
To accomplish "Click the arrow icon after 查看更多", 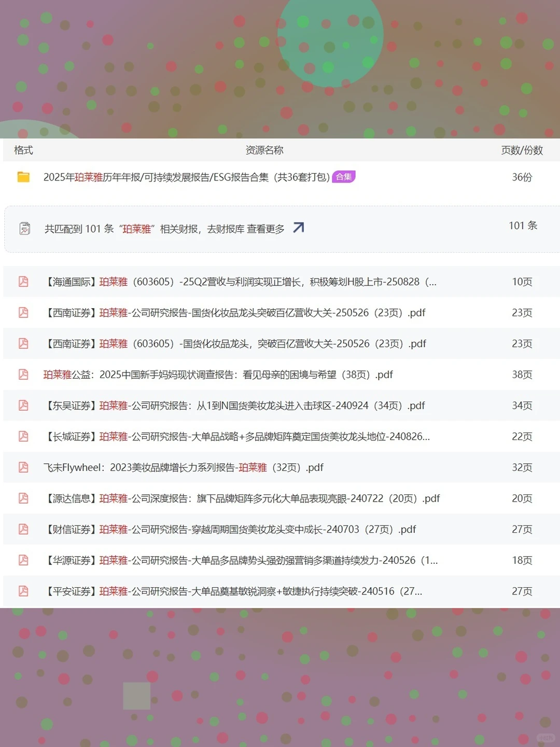I will pyautogui.click(x=298, y=228).
